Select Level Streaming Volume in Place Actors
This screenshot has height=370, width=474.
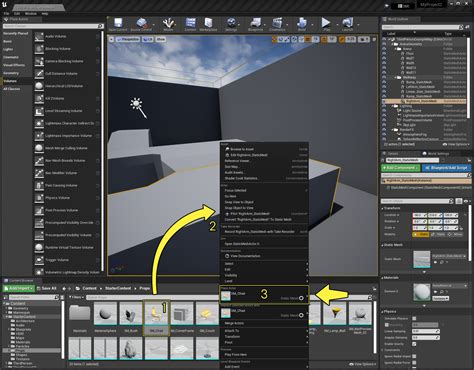(x=67, y=111)
